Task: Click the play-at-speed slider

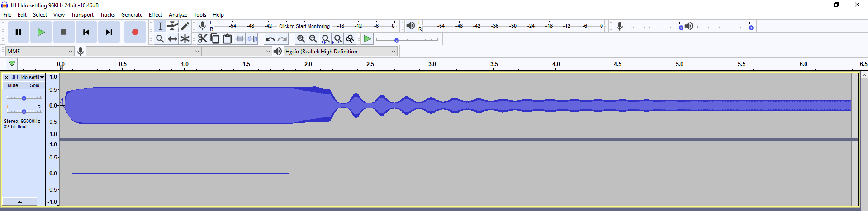Action: coord(407,40)
